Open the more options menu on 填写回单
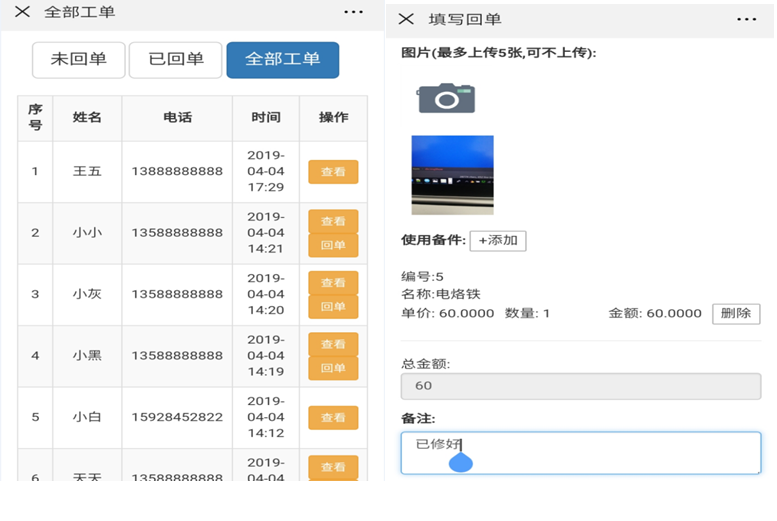This screenshot has width=777, height=521. click(x=746, y=19)
